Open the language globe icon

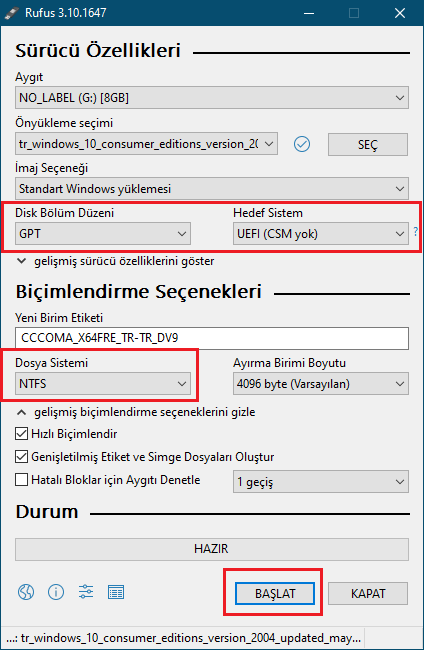pos(26,592)
